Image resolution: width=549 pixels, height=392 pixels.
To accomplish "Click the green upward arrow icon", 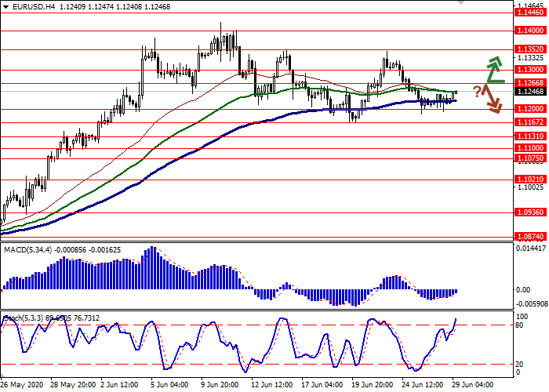I will click(492, 69).
